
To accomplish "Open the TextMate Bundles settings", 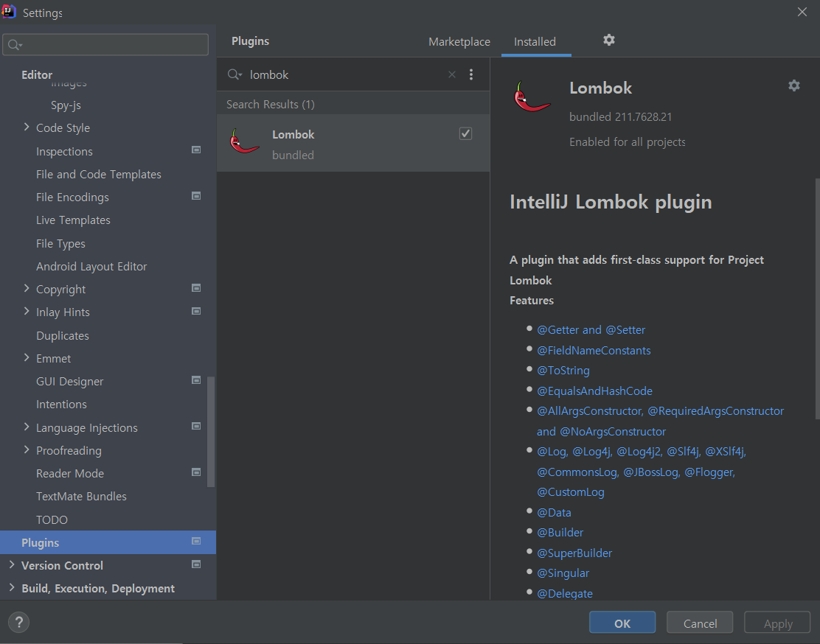I will pos(81,497).
